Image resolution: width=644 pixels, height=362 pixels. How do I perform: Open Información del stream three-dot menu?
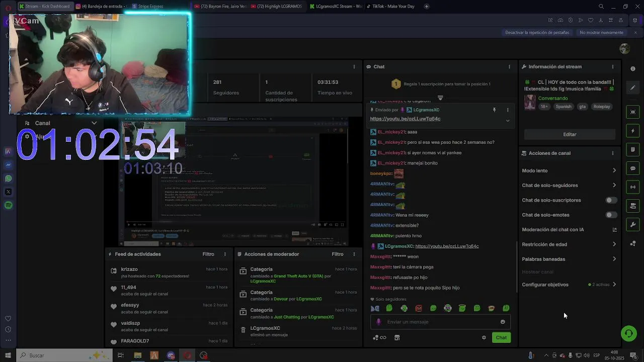click(x=612, y=66)
